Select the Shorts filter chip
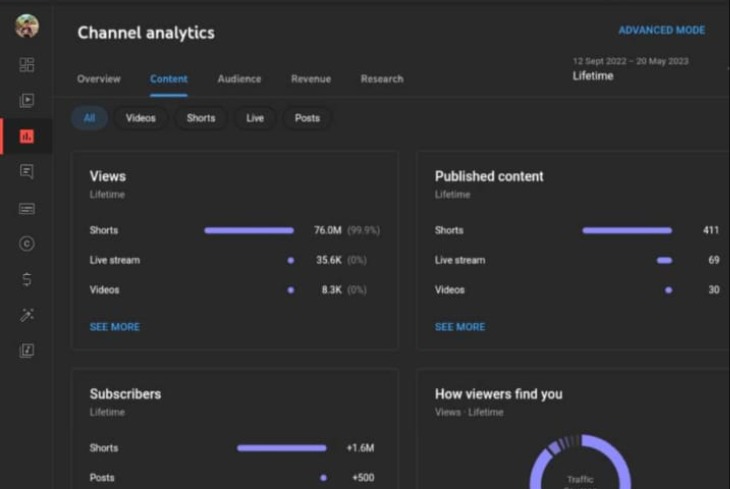Image resolution: width=730 pixels, height=489 pixels. pos(201,118)
